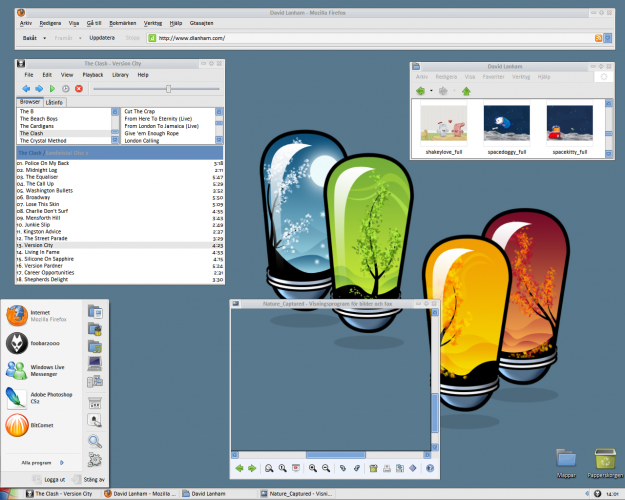The image size is (625, 500).
Task: Click the zoom out magnifier in image viewer
Action: 326,468
